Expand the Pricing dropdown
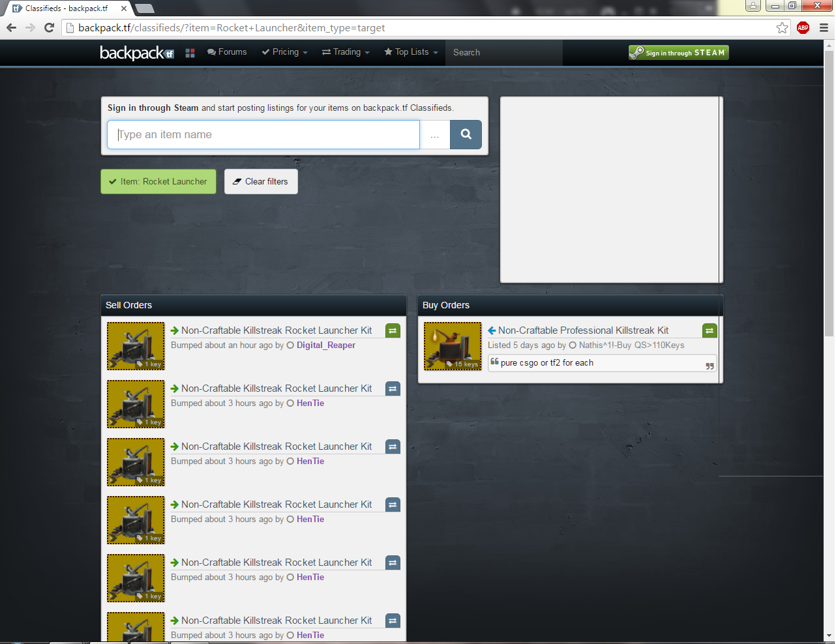 (284, 52)
